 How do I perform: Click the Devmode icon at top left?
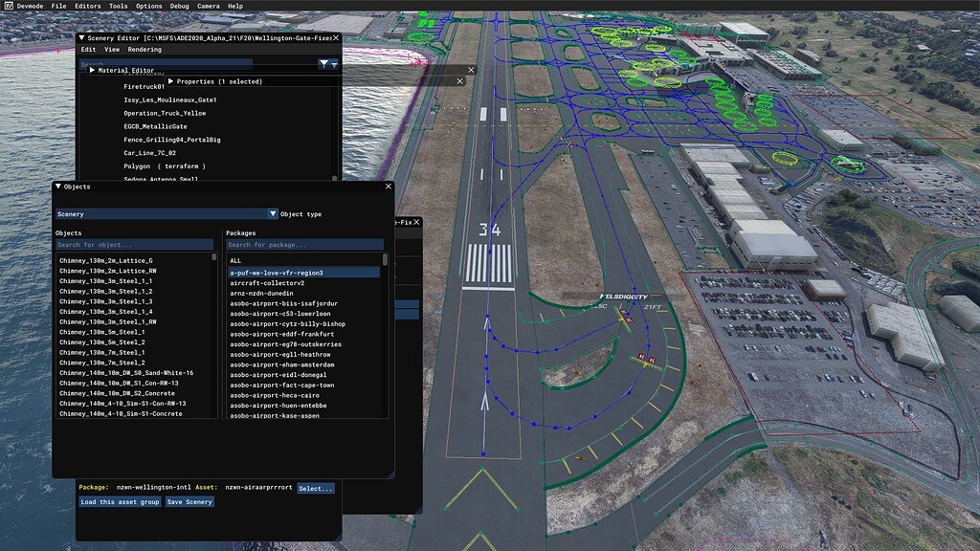[x=11, y=5]
